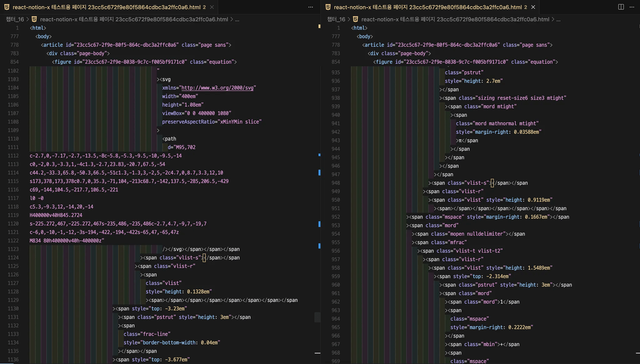
Task: Click HTML icon in right editor breadcrumb
Action: point(355,19)
